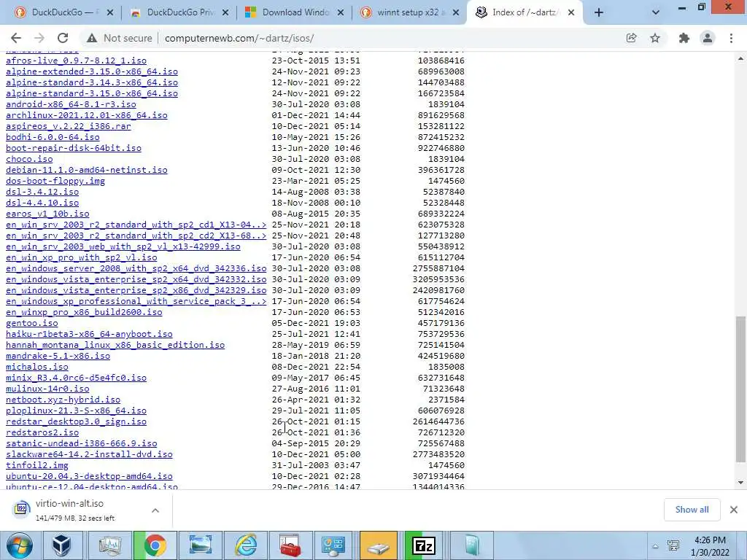Open Google Chrome taskbar icon
Screen dimensions: 747x560
(x=155, y=545)
